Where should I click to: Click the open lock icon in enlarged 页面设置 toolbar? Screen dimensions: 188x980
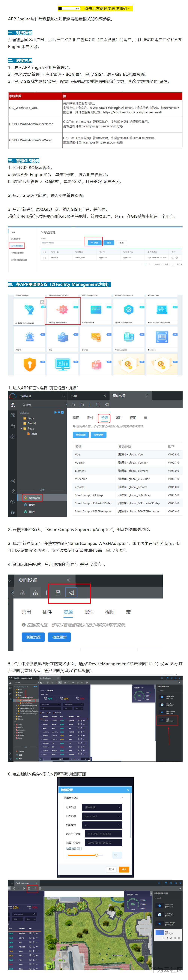tap(35, 593)
